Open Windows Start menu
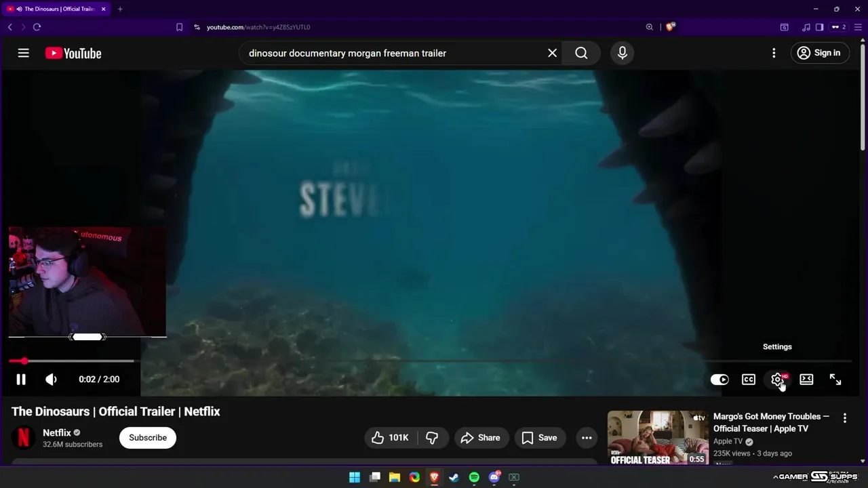This screenshot has width=868, height=488. [355, 477]
